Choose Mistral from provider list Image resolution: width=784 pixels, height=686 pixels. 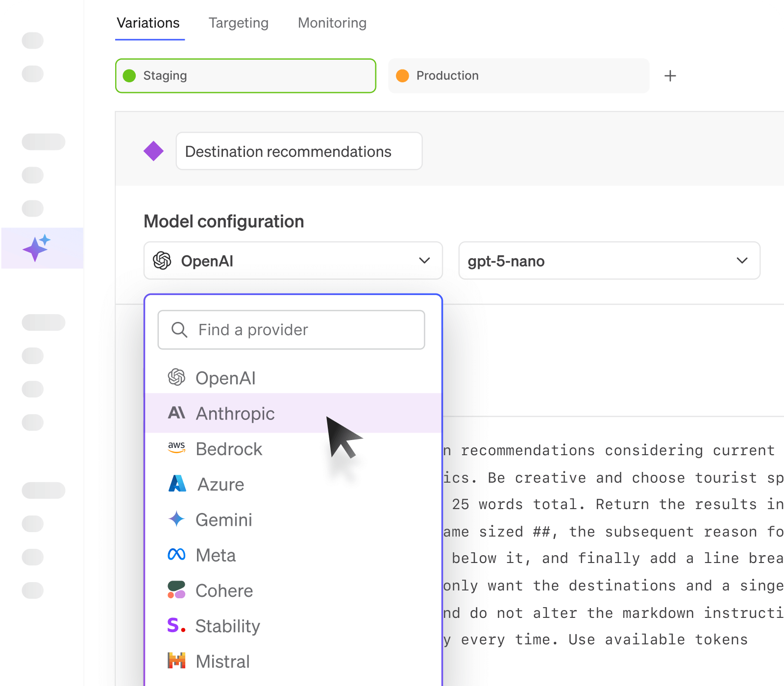(x=294, y=661)
